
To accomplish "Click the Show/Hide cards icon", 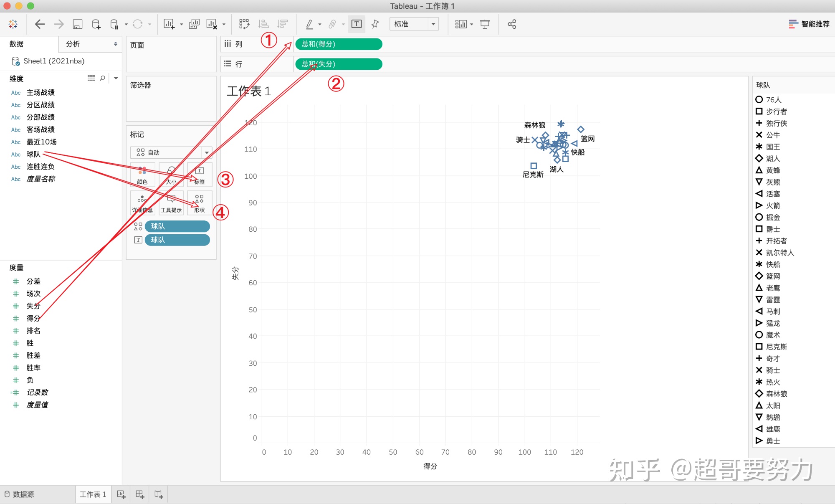I will pyautogui.click(x=461, y=24).
